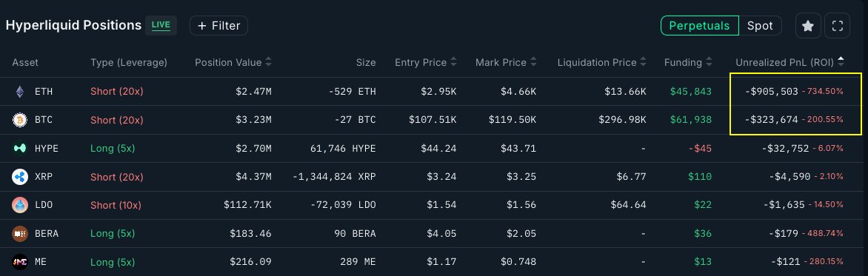Sort by Position Value column
The width and height of the screenshot is (868, 276).
pyautogui.click(x=233, y=62)
